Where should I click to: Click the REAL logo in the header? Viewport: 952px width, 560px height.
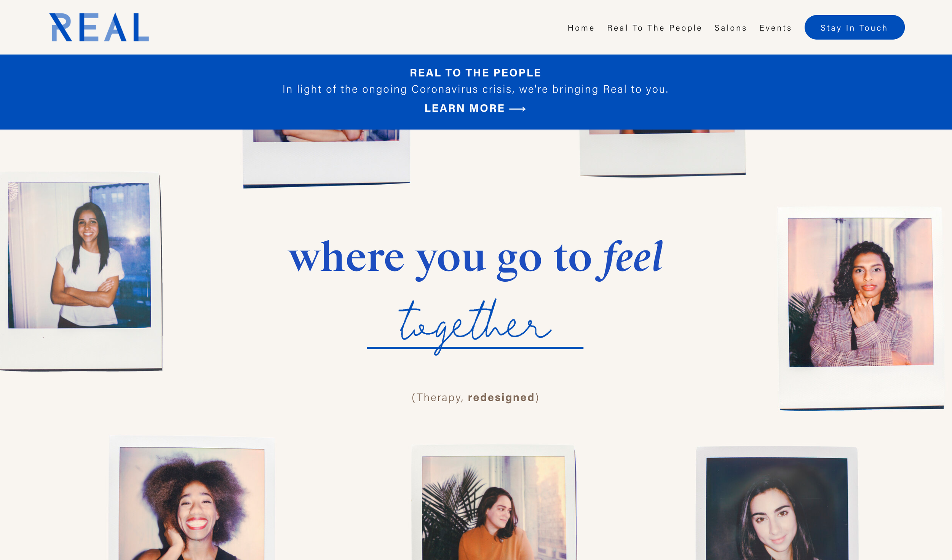point(99,27)
